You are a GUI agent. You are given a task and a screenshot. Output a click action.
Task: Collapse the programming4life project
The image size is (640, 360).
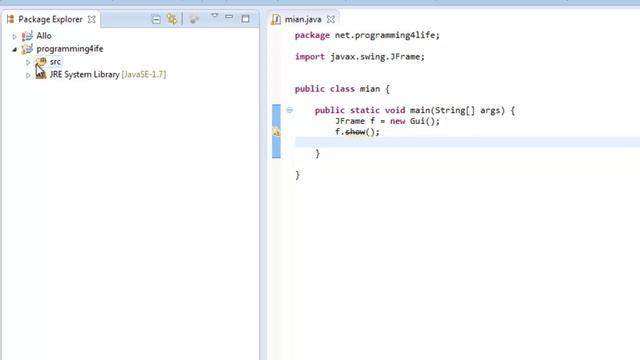pos(15,49)
